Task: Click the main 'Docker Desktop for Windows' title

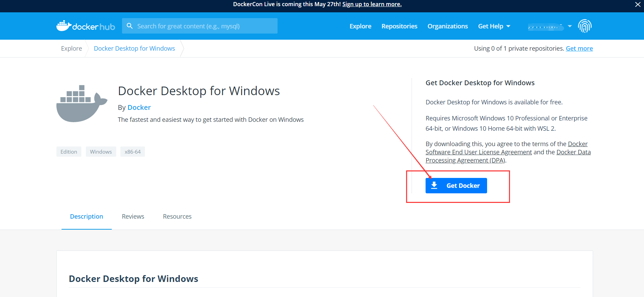Action: 199,91
